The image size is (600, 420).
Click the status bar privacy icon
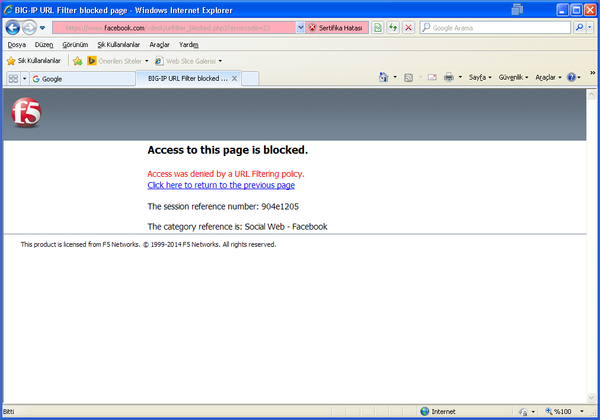(x=523, y=412)
